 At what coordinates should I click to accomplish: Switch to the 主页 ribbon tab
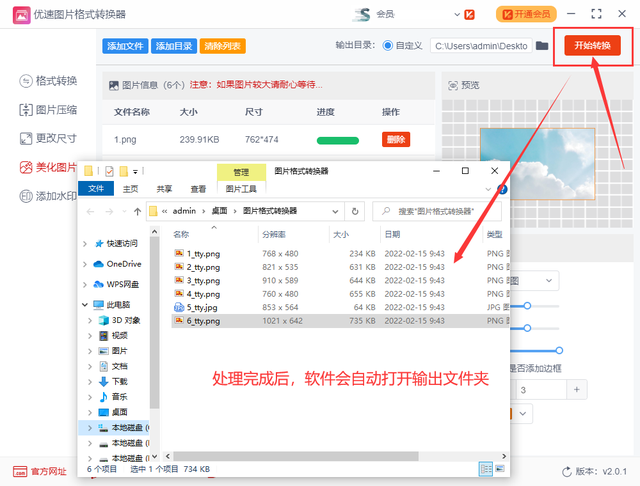tap(131, 189)
